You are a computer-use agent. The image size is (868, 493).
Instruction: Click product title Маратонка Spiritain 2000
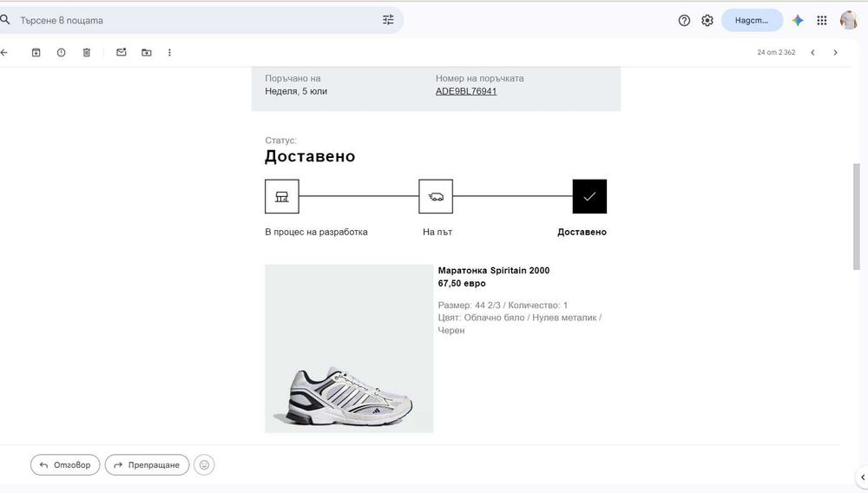point(494,271)
